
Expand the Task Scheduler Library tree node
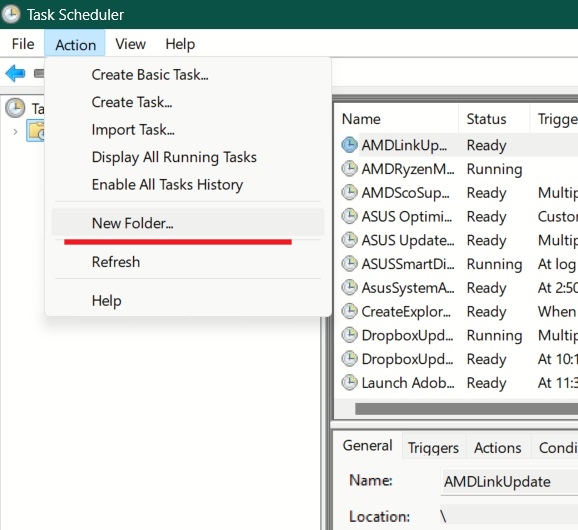click(x=15, y=132)
